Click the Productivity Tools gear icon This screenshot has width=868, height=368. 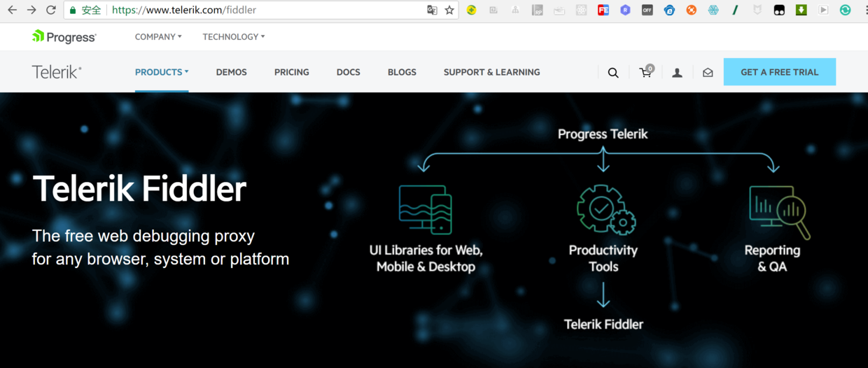[x=606, y=210]
